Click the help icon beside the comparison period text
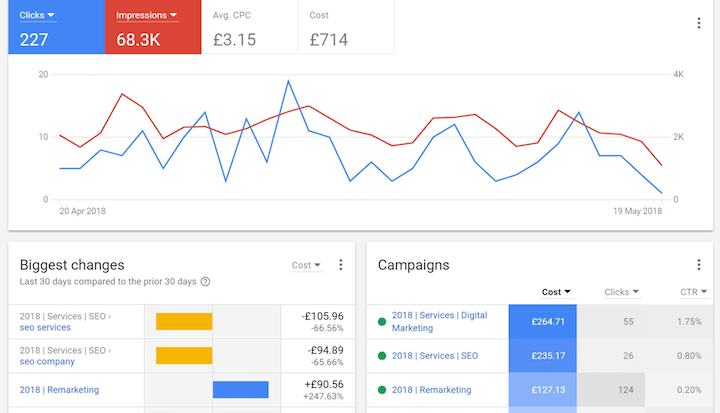This screenshot has width=720, height=413. point(205,282)
